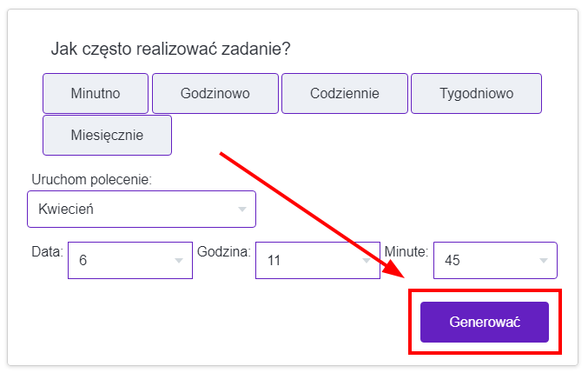Click the 'Godzina:' field label
588x373 pixels.
225,251
